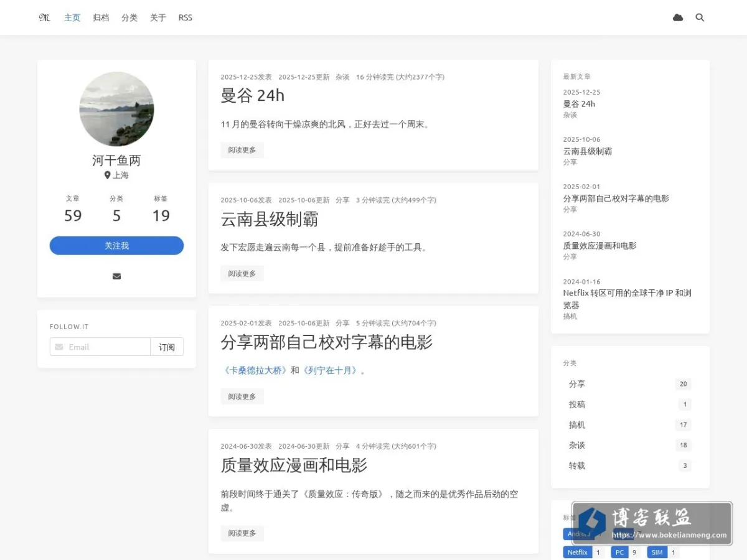Screen dimensions: 747x560
Task: Open the 归档 nav item
Action: (x=101, y=17)
